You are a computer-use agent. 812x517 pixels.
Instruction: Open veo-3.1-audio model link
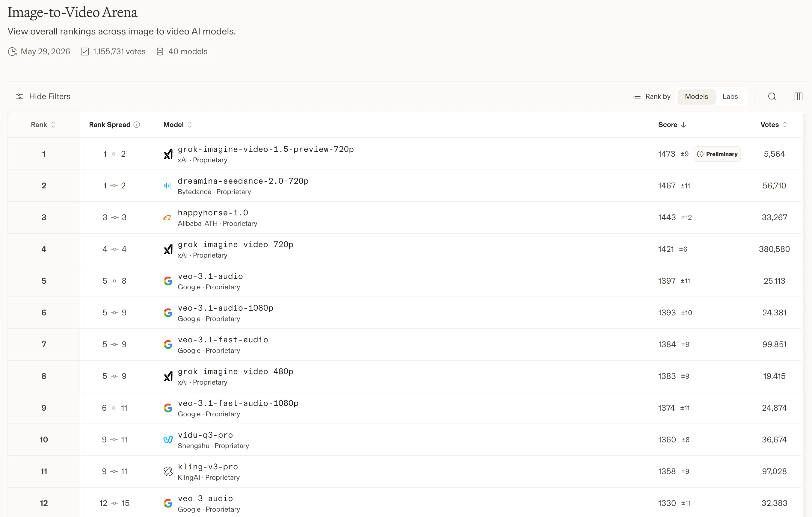pyautogui.click(x=210, y=276)
